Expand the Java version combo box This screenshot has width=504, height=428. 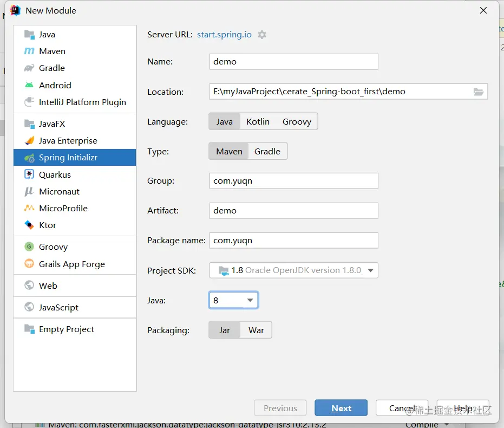[x=250, y=300]
